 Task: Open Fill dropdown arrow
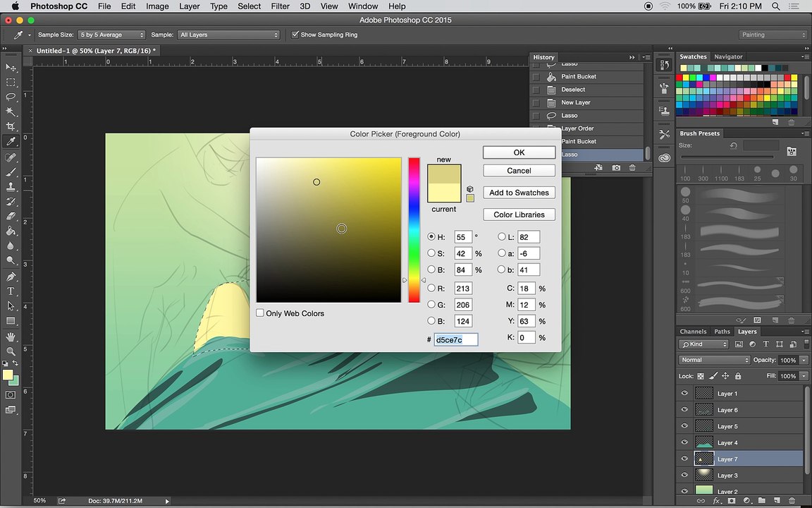[804, 376]
